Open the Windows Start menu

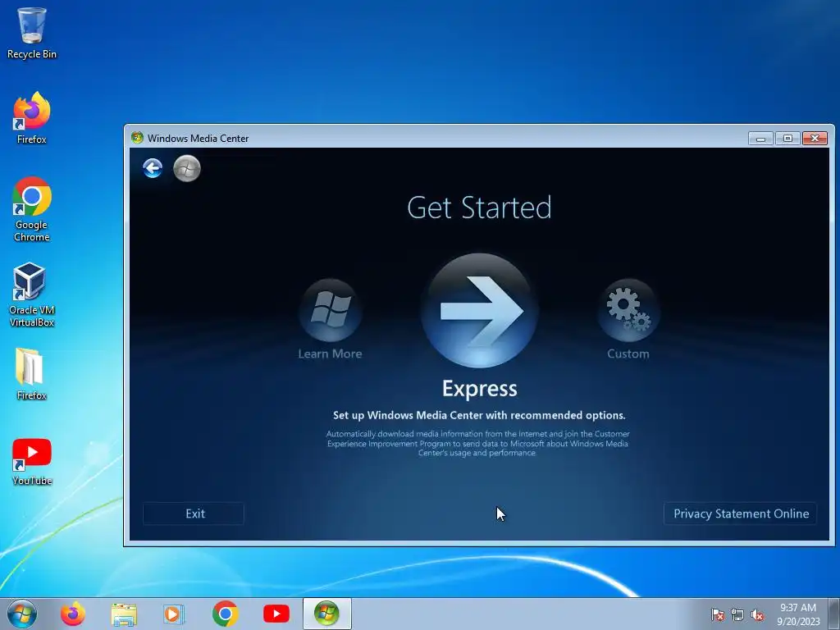point(22,614)
